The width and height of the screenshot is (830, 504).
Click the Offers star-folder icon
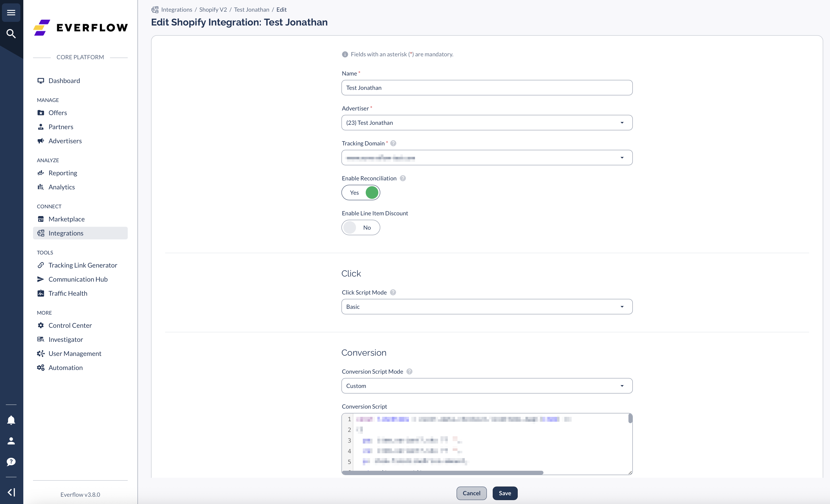tap(41, 112)
